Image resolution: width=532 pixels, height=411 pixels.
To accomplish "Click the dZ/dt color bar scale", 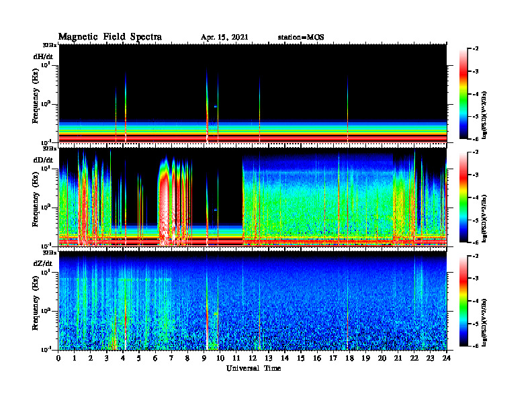I will click(463, 301).
